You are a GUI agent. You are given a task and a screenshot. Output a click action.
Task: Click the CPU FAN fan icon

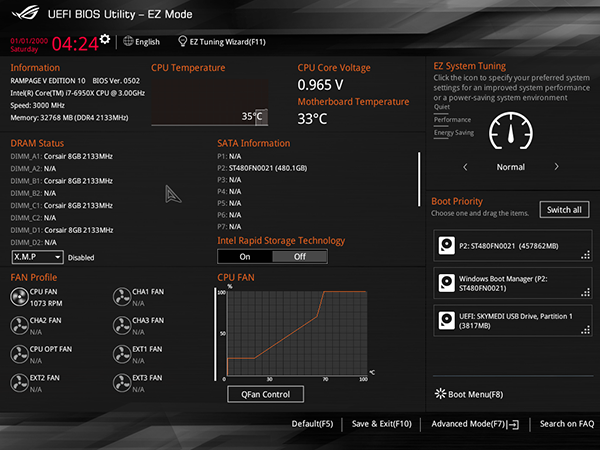[x=19, y=297]
